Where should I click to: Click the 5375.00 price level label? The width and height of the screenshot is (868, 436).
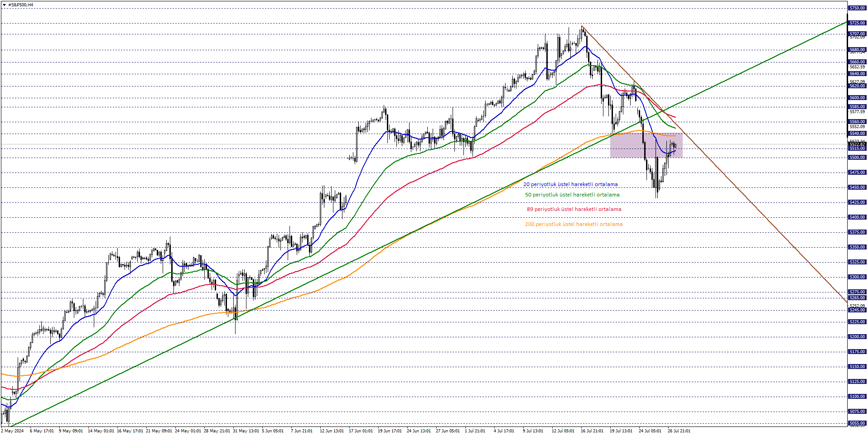(x=857, y=232)
